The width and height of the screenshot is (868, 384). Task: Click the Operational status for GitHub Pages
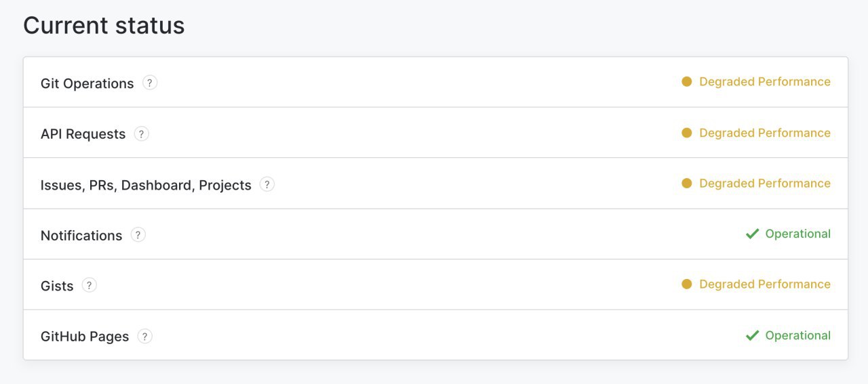(x=798, y=335)
